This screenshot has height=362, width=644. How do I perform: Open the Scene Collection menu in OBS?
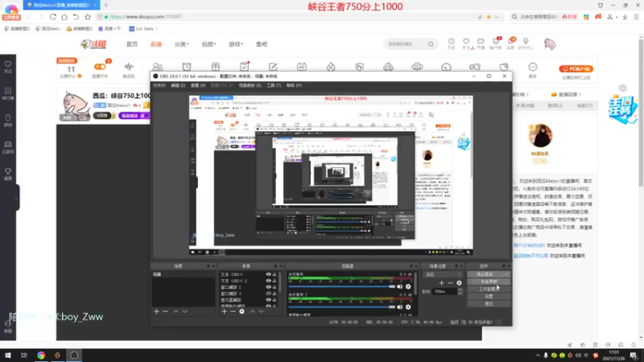click(250, 85)
